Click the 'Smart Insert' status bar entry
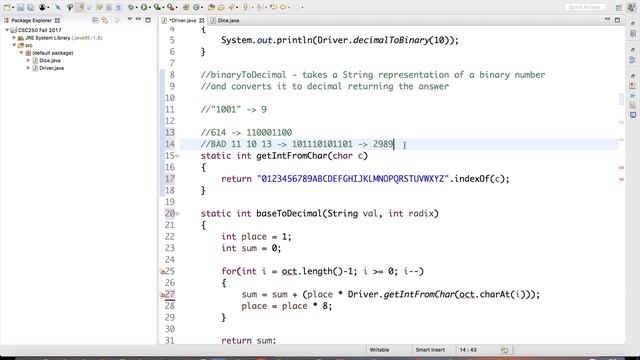 (x=430, y=350)
